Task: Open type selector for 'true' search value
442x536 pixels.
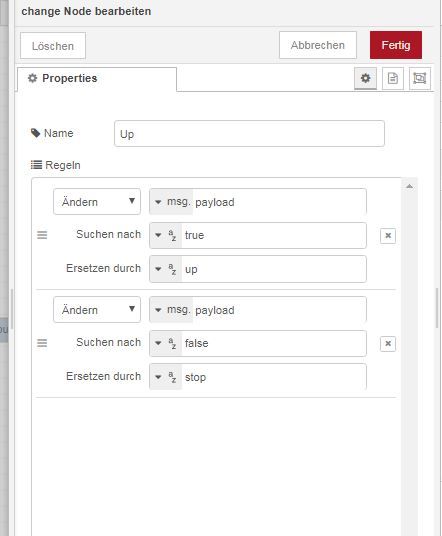Action: pos(165,236)
